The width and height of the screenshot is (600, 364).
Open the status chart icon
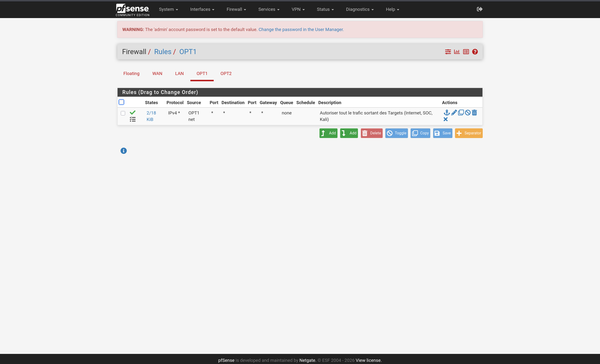click(457, 52)
